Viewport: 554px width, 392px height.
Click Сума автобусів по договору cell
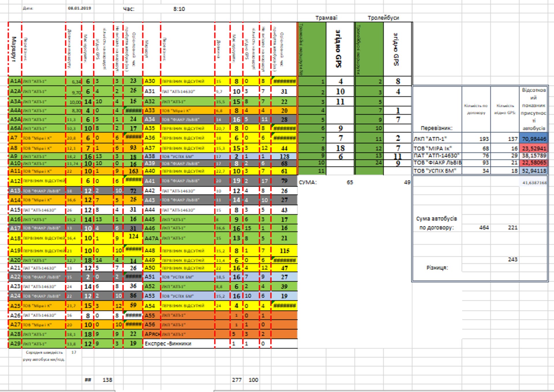pyautogui.click(x=437, y=223)
